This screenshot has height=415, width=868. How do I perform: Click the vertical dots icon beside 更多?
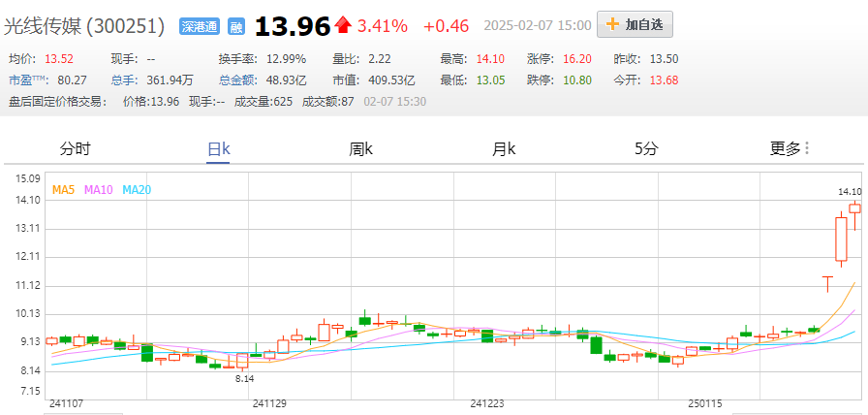coord(807,148)
